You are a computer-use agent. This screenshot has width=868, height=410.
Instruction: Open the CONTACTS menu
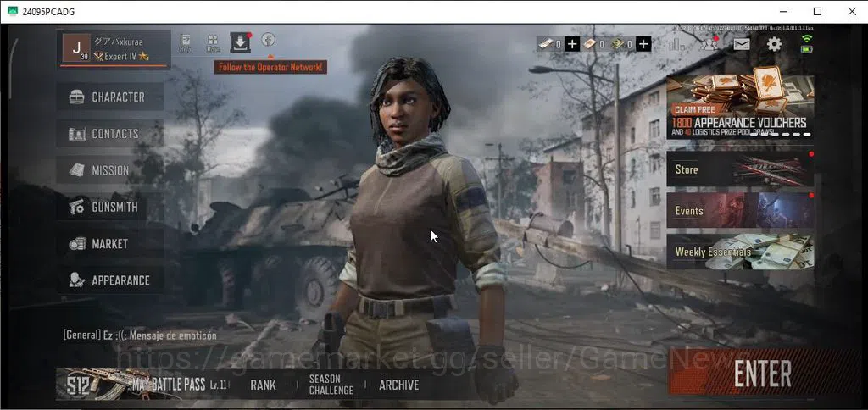coord(110,133)
